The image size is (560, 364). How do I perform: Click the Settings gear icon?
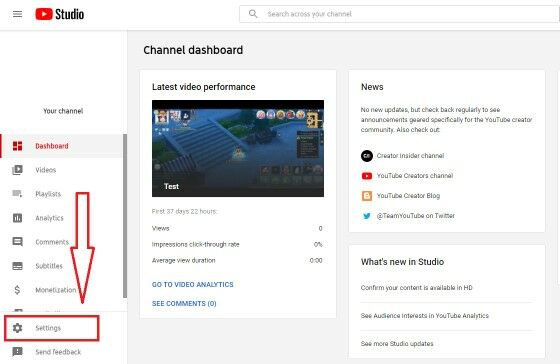(x=18, y=328)
